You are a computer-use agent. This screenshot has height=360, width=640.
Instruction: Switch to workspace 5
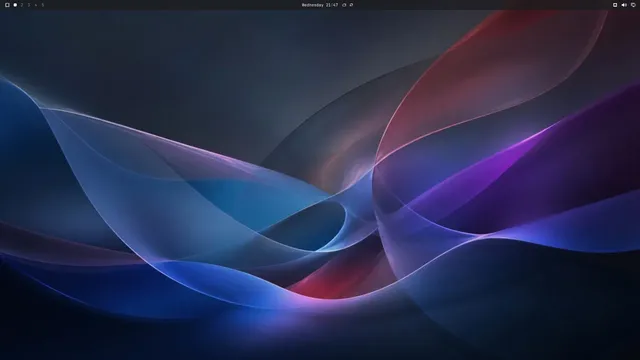[42, 5]
